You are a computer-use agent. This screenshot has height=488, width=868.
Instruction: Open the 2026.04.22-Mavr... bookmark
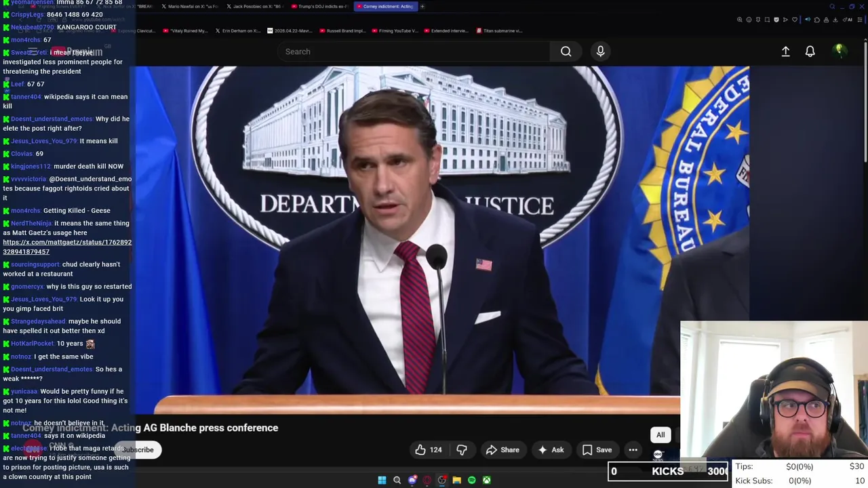point(290,30)
